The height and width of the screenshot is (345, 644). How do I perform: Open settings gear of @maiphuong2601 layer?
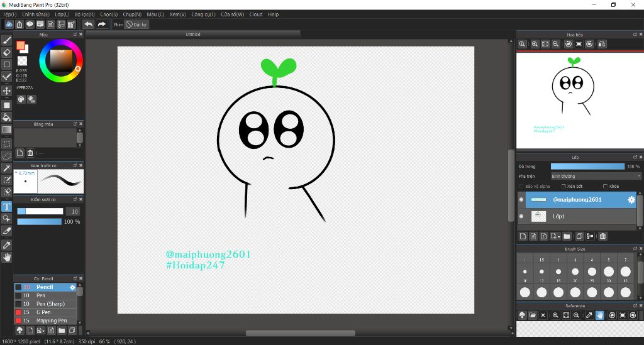click(631, 200)
